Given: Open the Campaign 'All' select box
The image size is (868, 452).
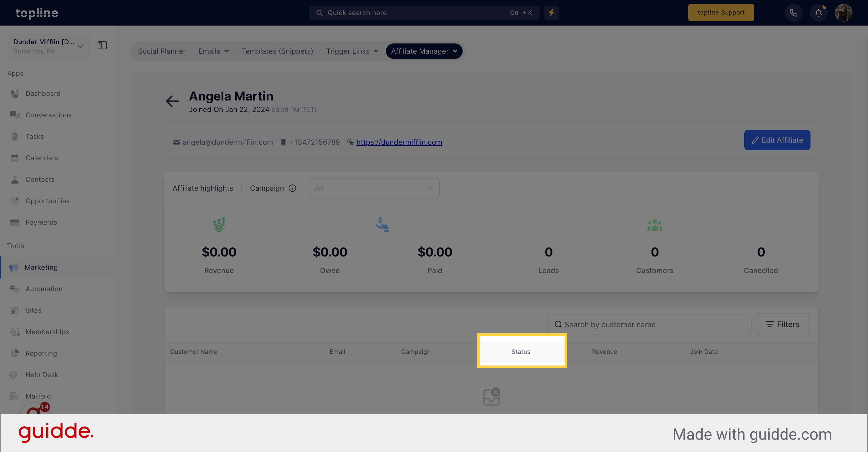Looking at the screenshot, I should click(374, 188).
